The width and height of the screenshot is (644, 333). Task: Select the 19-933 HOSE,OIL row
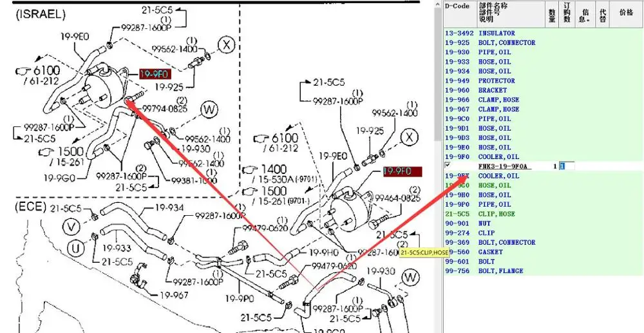542,62
